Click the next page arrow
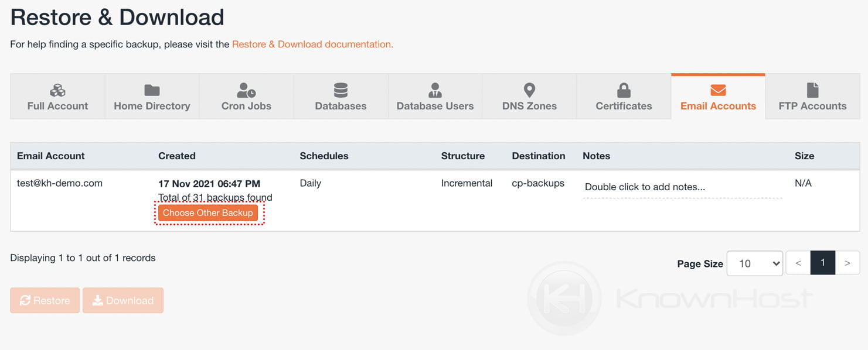The height and width of the screenshot is (350, 868). tap(847, 263)
